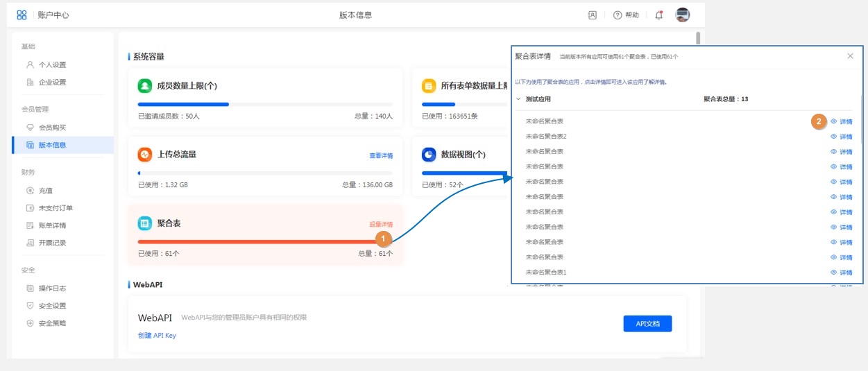
Task: Click the contacts icon in the top bar
Action: pos(593,15)
